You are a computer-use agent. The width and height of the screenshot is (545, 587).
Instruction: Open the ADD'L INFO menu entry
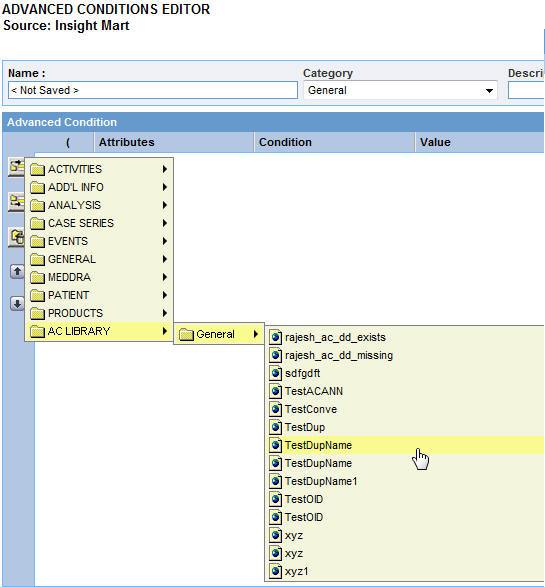pos(99,187)
